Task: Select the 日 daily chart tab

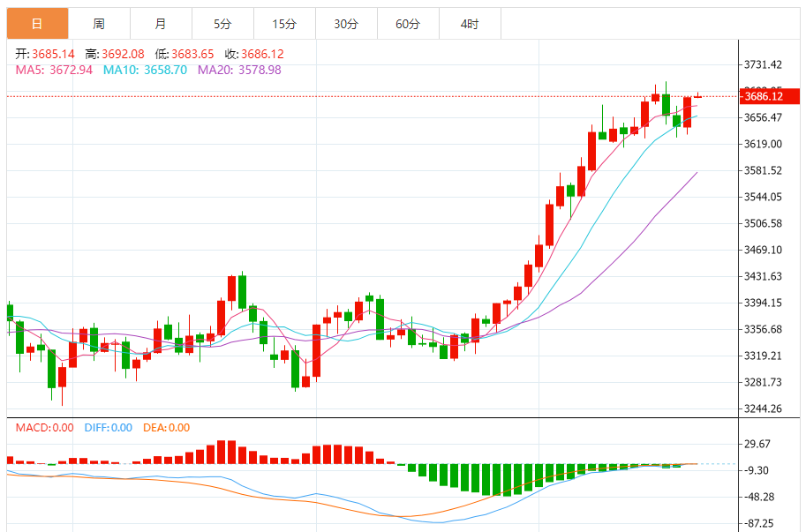Action: tap(37, 24)
